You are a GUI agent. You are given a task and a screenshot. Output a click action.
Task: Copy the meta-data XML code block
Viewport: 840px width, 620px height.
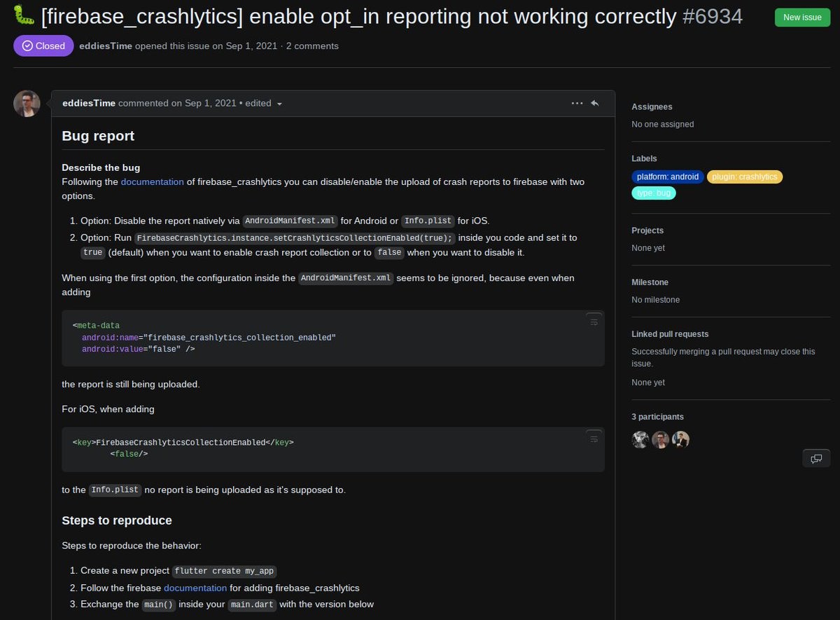coord(594,322)
